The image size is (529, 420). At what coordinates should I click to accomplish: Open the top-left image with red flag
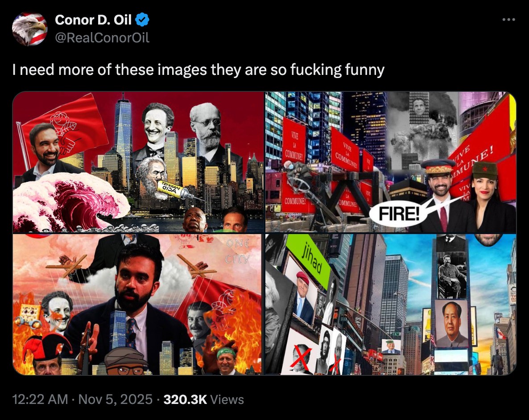coord(138,162)
